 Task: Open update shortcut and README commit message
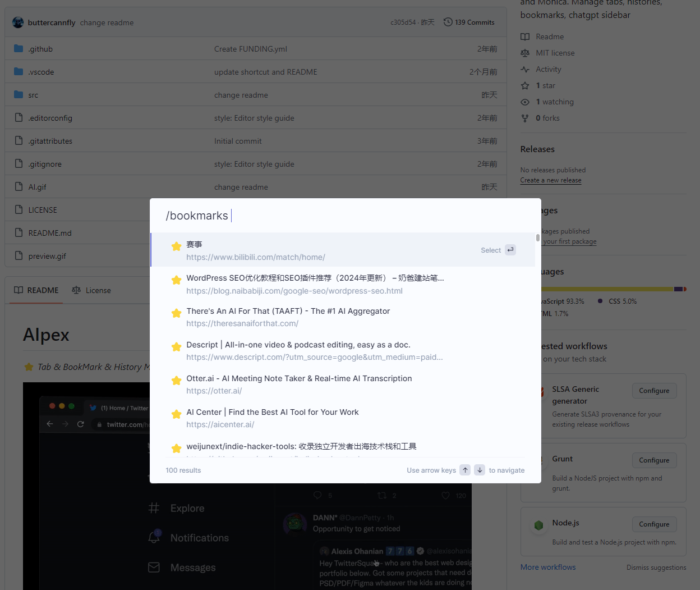[266, 72]
